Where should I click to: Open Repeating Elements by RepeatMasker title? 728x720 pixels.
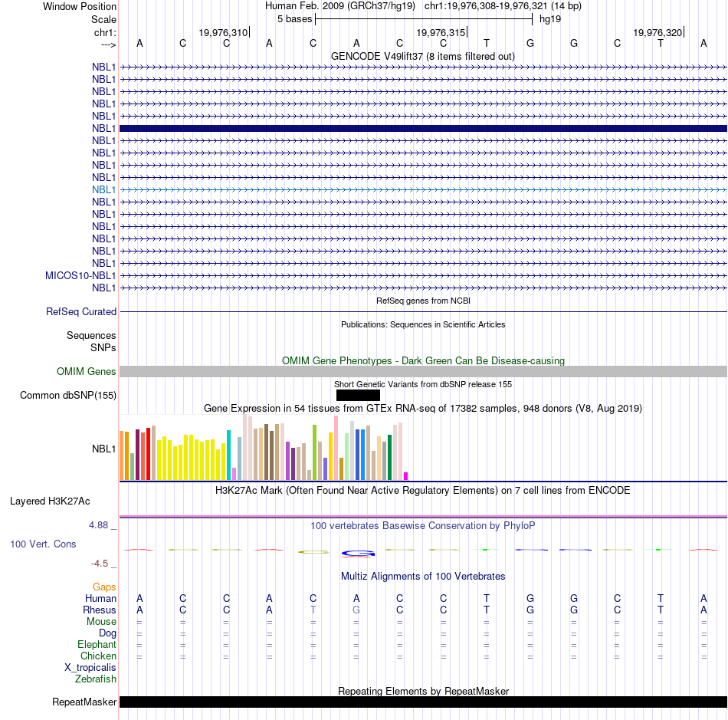(x=423, y=691)
